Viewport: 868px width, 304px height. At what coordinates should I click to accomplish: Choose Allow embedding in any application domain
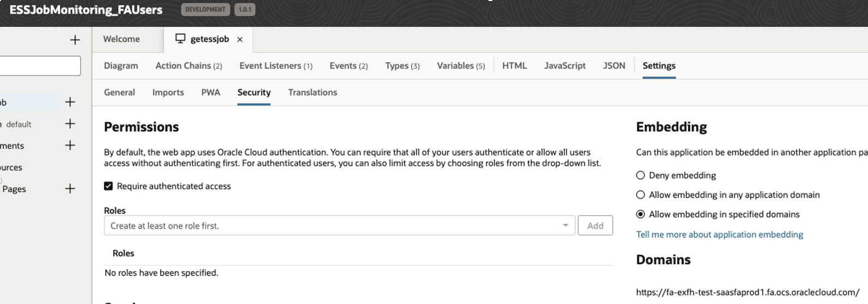tap(641, 195)
